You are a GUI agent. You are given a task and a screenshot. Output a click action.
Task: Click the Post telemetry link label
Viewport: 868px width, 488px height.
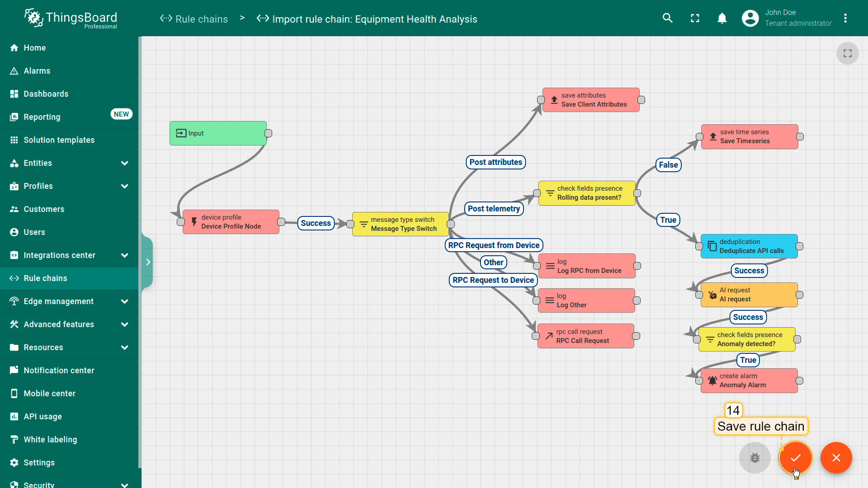pyautogui.click(x=494, y=209)
